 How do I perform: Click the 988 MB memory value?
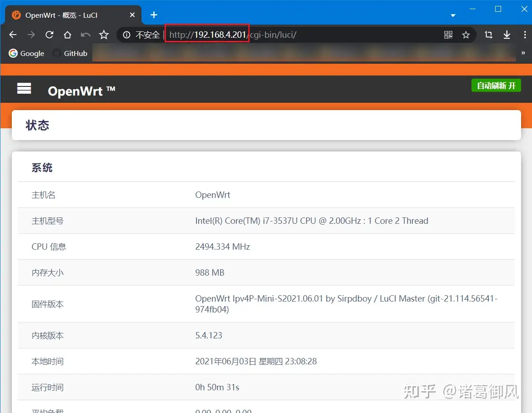pyautogui.click(x=210, y=273)
